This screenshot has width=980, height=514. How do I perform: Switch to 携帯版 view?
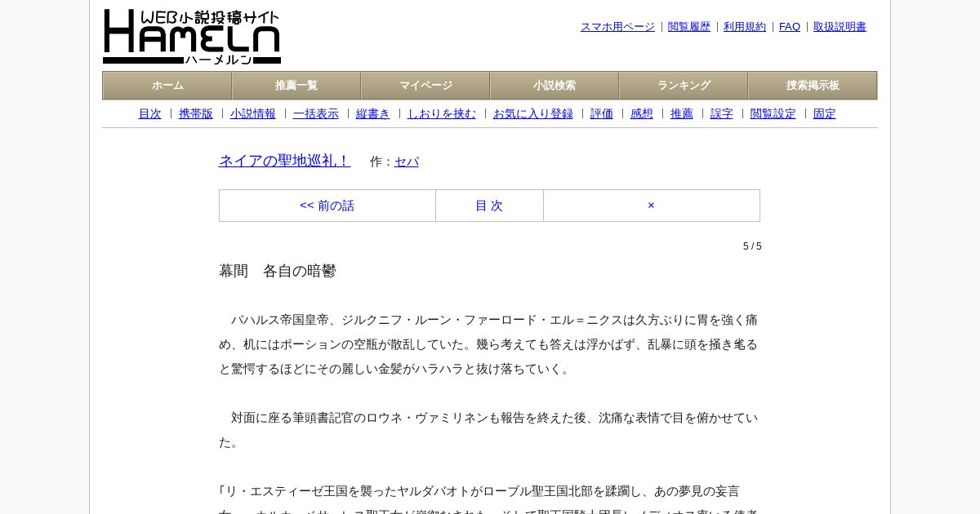tap(196, 114)
